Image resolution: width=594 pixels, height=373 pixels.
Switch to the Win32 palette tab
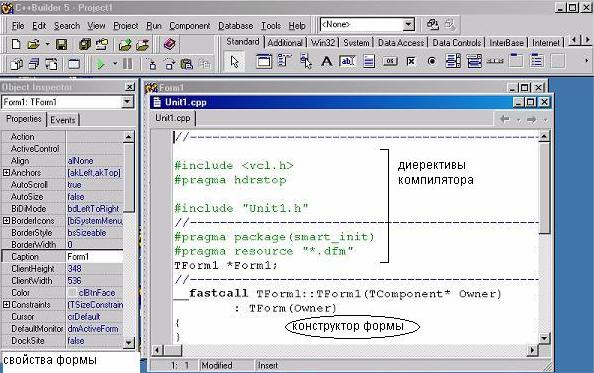(323, 43)
